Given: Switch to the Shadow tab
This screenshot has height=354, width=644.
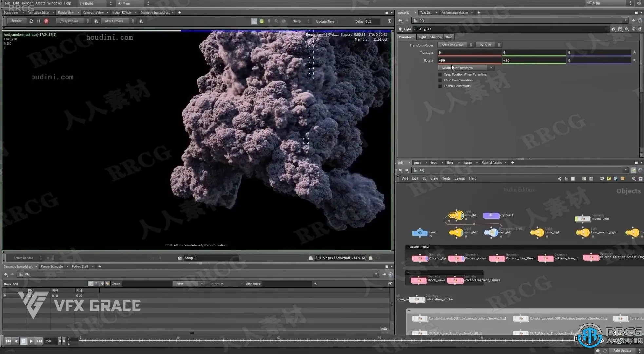Looking at the screenshot, I should coord(436,37).
